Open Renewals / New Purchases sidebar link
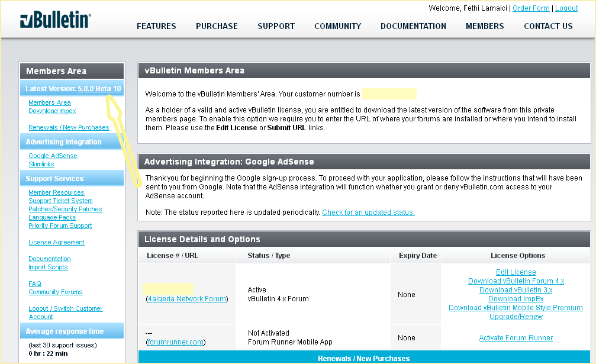 (x=69, y=127)
